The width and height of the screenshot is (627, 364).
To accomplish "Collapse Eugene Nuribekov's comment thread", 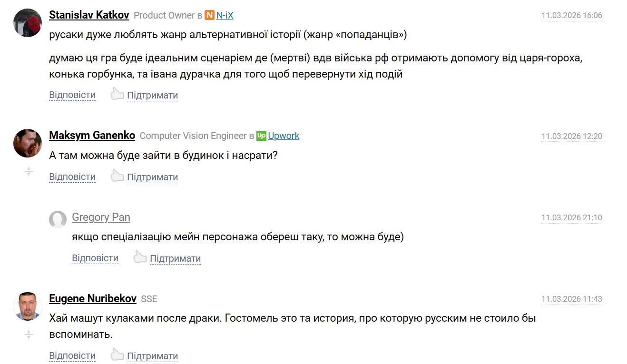I will click(x=29, y=335).
